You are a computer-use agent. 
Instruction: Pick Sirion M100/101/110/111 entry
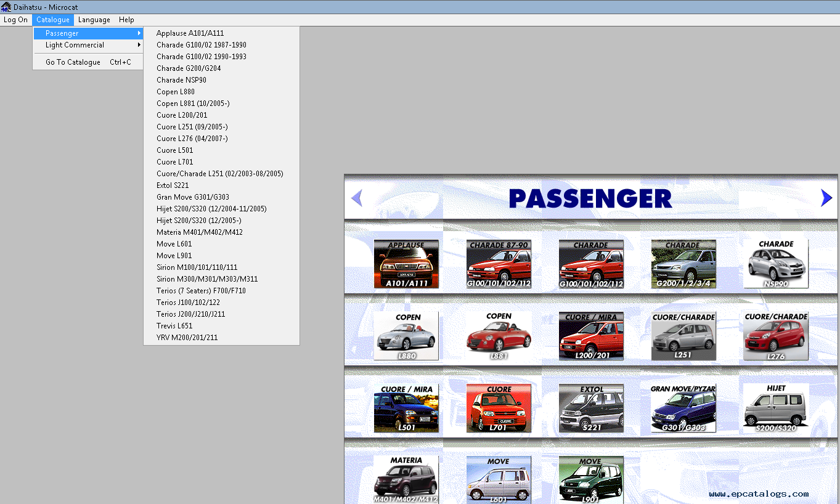pos(221,267)
